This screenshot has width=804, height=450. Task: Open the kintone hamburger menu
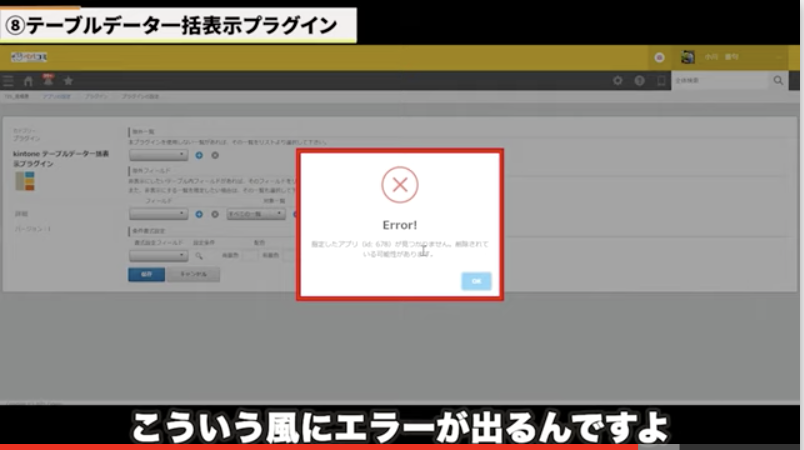9,81
